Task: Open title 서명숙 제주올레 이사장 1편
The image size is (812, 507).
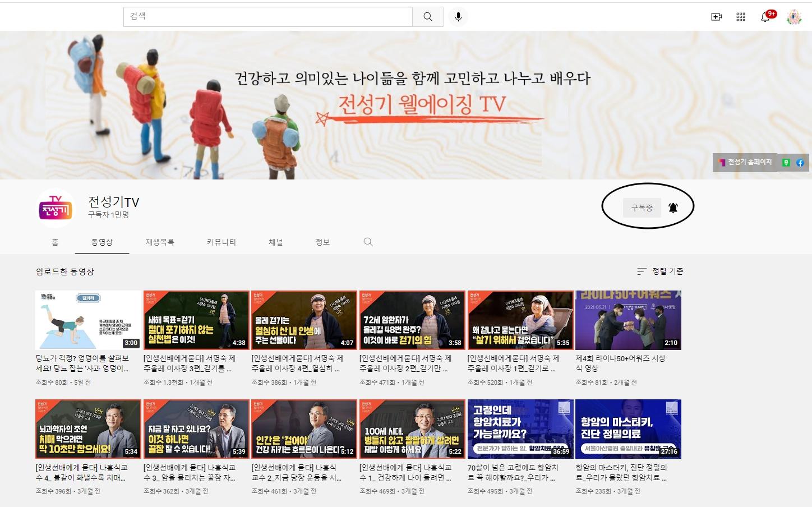Action: click(x=514, y=363)
